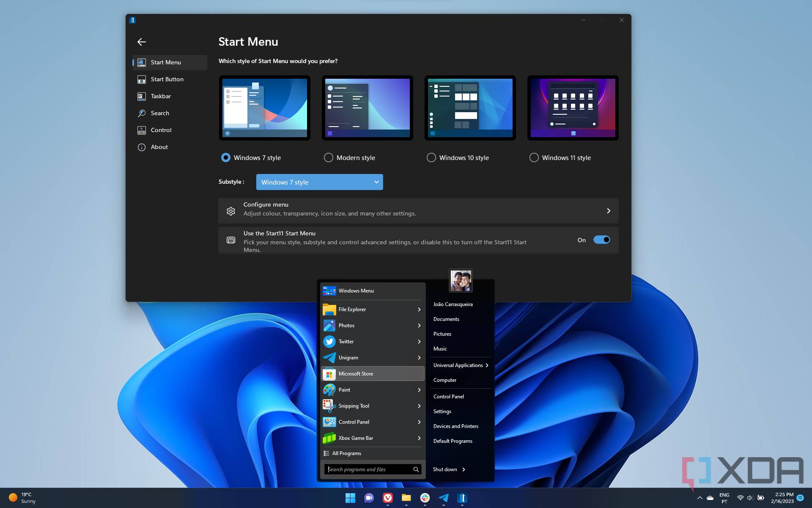Image resolution: width=812 pixels, height=508 pixels.
Task: Toggle off the Start11 Start Menu switch
Action: point(601,240)
